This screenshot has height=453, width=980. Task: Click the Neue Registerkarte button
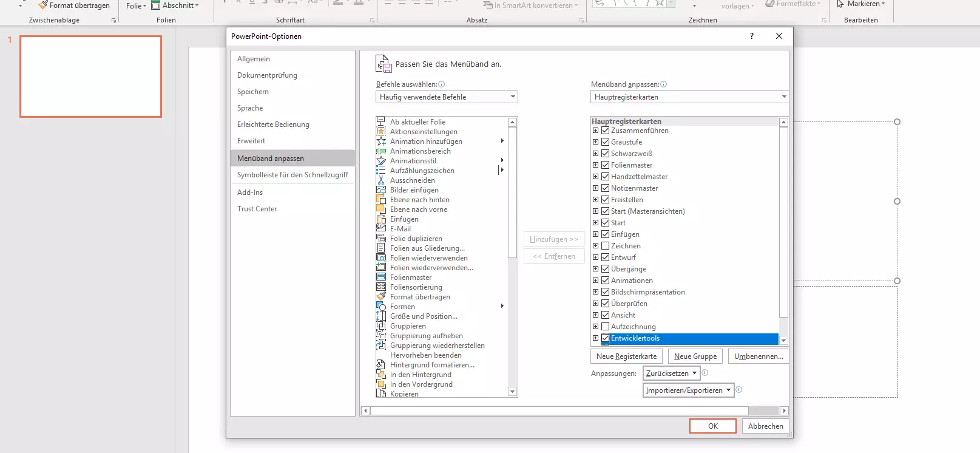click(626, 356)
